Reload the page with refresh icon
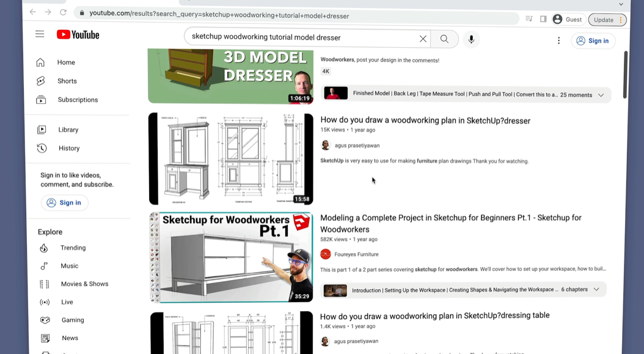 pos(63,12)
